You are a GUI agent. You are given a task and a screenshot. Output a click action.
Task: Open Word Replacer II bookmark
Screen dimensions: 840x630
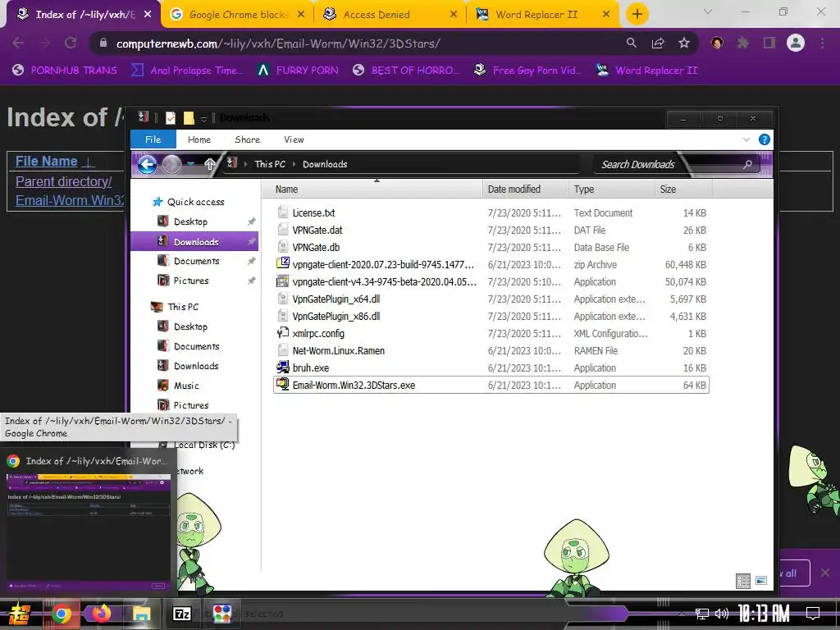(x=647, y=71)
